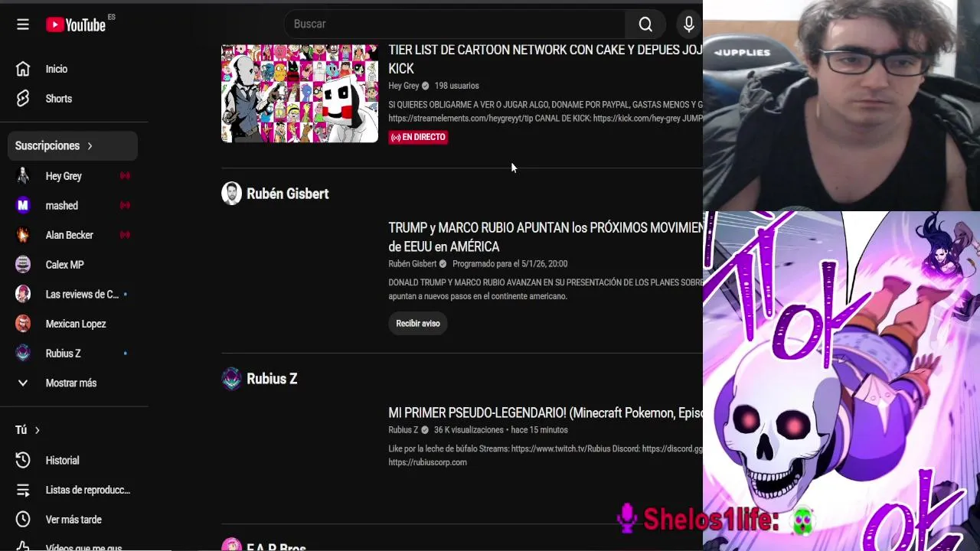Open Hey Grey subscription channel
Image resolution: width=980 pixels, height=551 pixels.
pos(73,176)
